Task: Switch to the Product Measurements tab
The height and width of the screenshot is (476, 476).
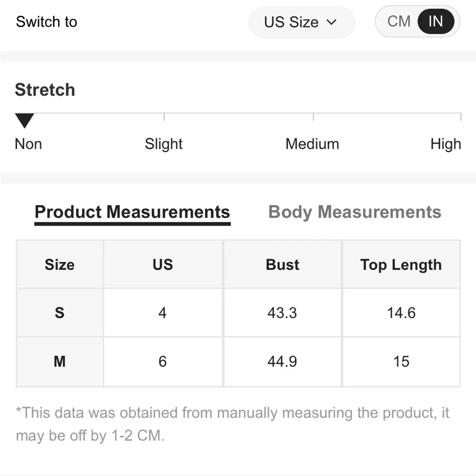Action: 132,212
